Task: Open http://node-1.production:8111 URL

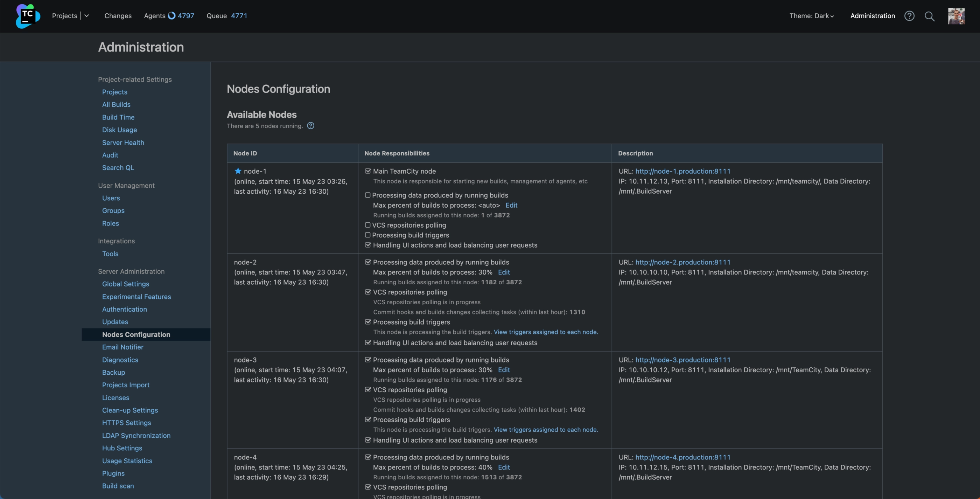Action: point(683,171)
